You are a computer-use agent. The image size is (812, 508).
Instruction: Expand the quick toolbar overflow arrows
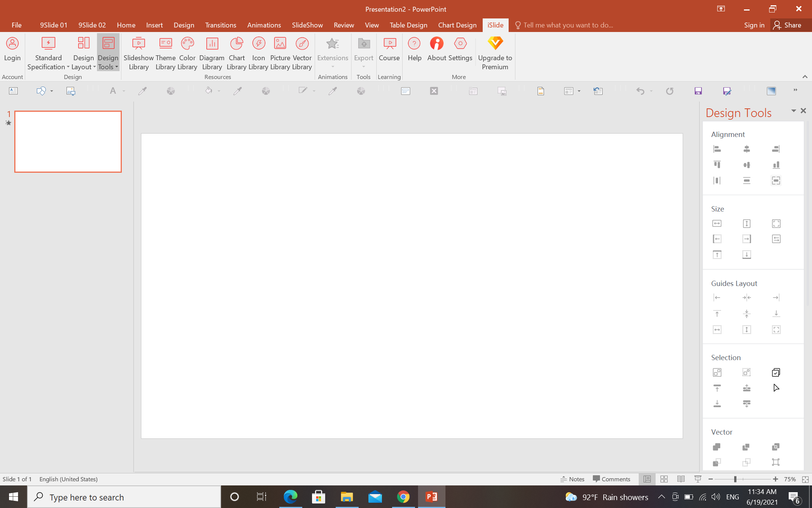click(795, 90)
